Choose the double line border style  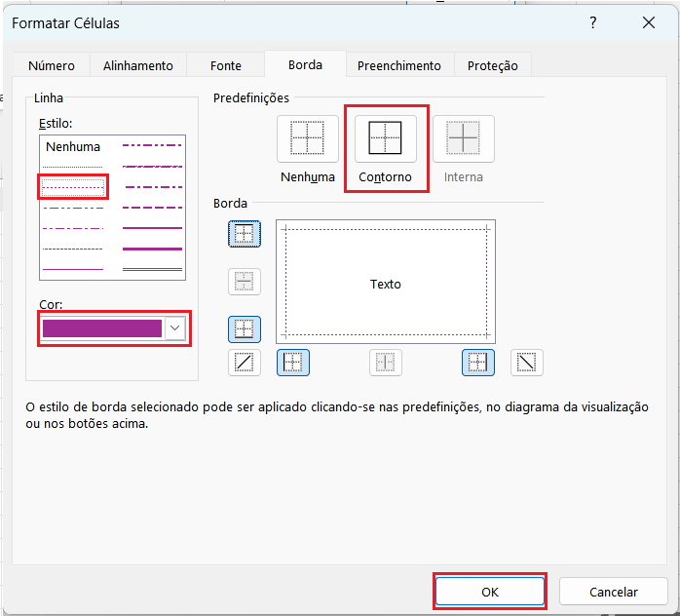[x=152, y=268]
